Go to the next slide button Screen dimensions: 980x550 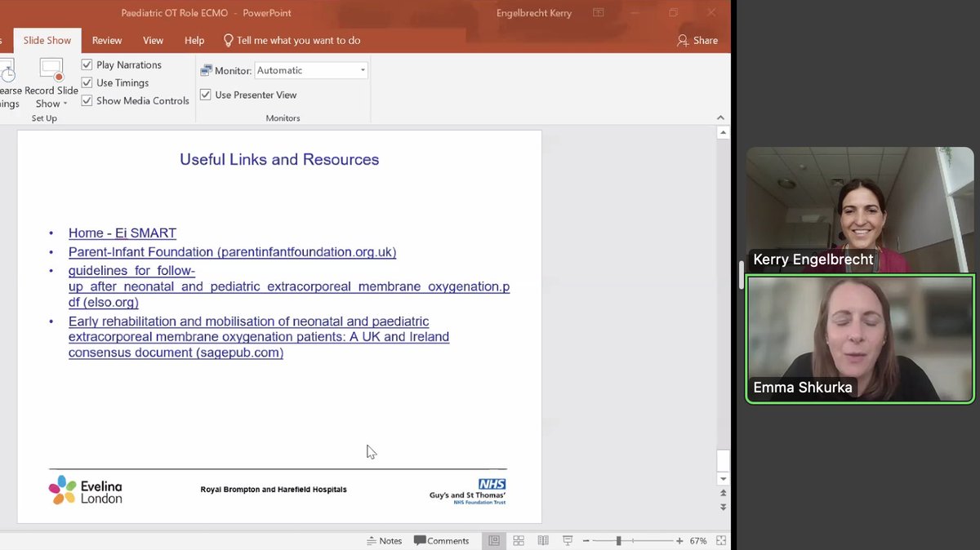point(723,507)
